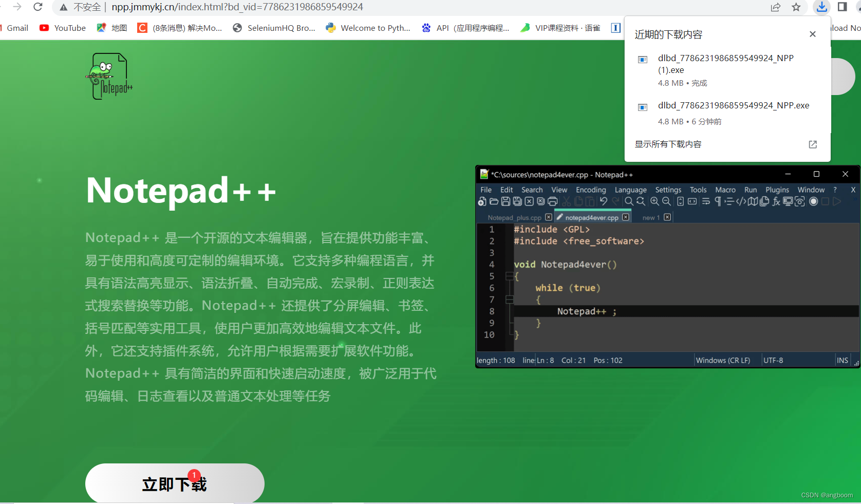The width and height of the screenshot is (861, 504).
Task: Close the new 1 tab
Action: [667, 217]
